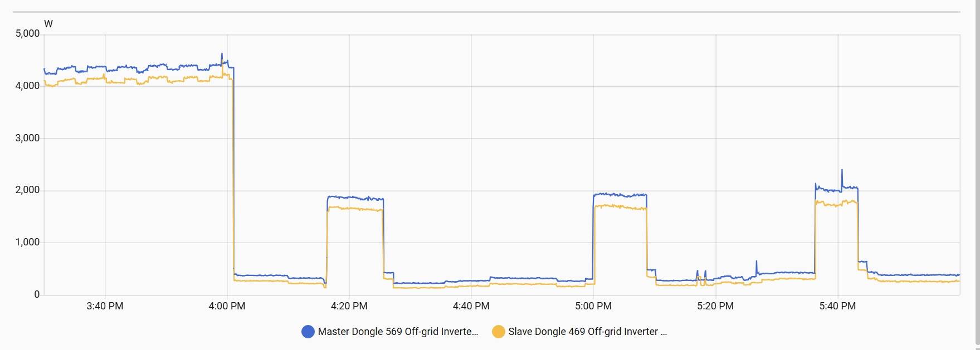
Task: Click the blue Master Dongle legend circle
Action: pos(308,332)
